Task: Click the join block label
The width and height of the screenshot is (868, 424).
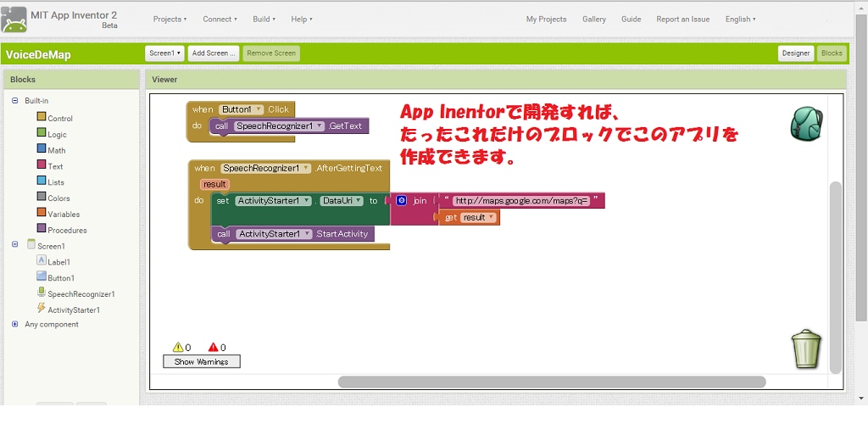Action: click(420, 201)
